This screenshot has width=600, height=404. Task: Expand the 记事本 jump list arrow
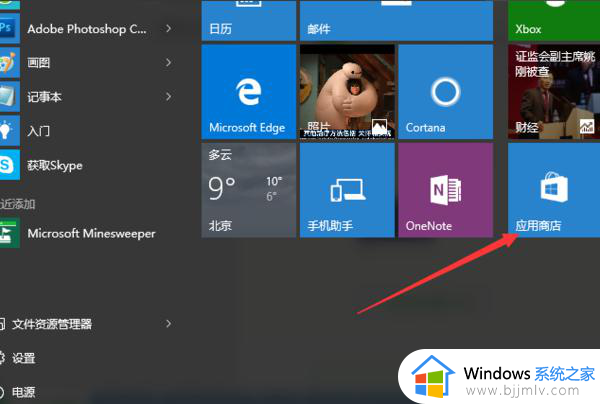coord(168,96)
